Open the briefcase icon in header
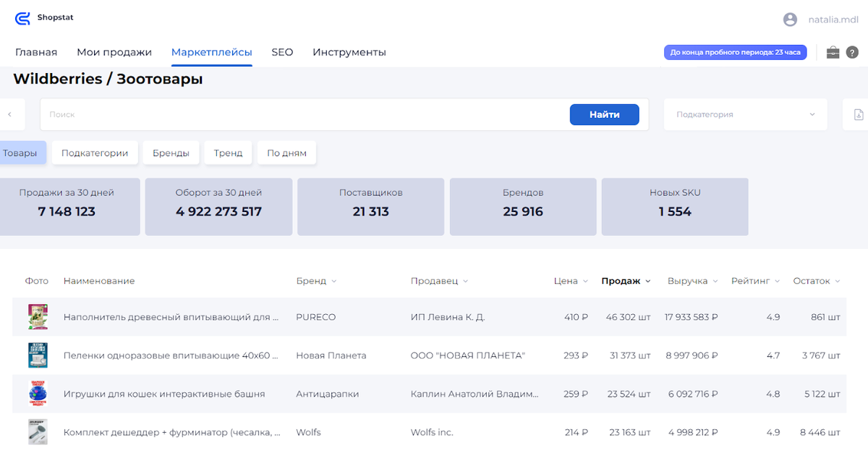 [833, 52]
